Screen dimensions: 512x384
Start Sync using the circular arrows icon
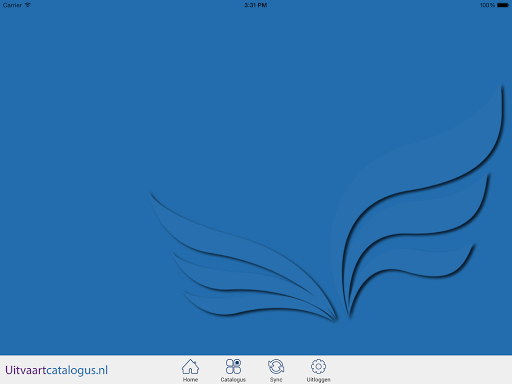[x=276, y=367]
